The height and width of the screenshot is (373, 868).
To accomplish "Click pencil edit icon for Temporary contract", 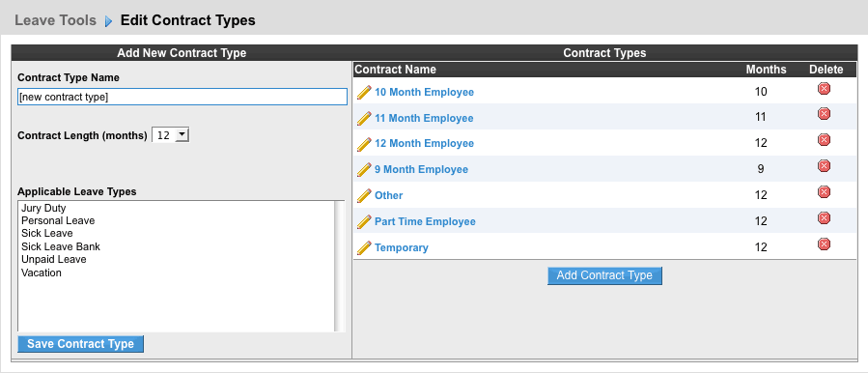I will 364,247.
